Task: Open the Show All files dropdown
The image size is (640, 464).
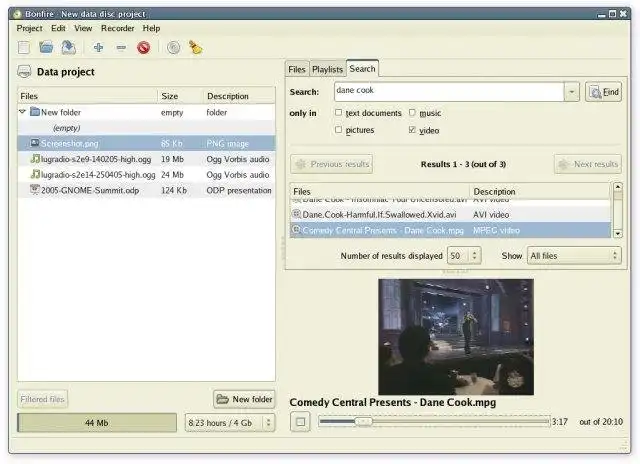Action: 574,256
